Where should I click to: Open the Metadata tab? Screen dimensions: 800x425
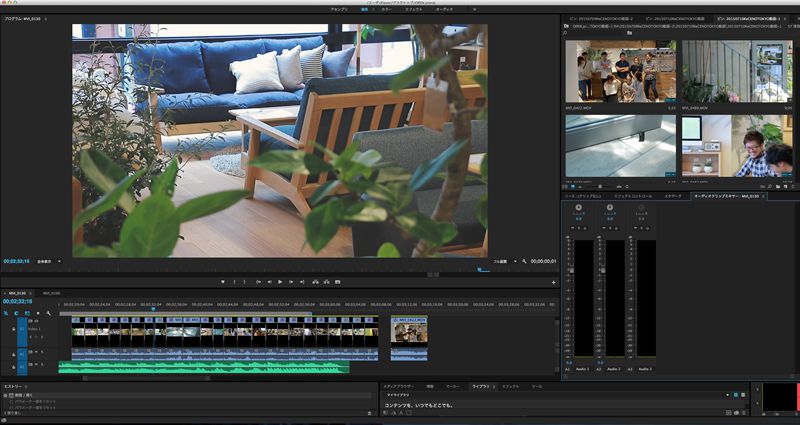pos(673,196)
